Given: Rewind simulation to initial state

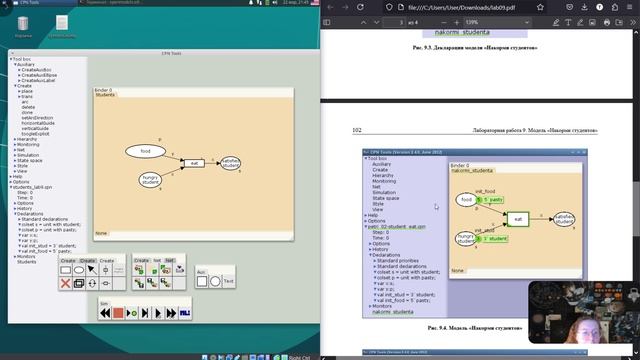Looking at the screenshot, I should (105, 313).
